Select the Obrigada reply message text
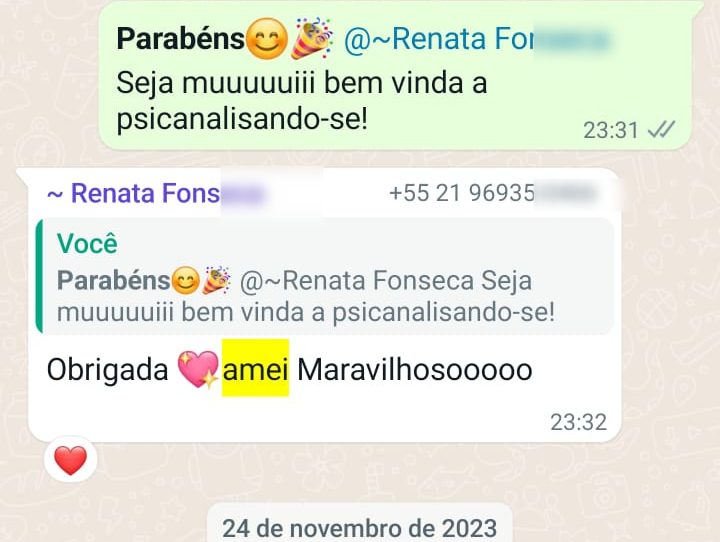This screenshot has width=720, height=542. click(289, 369)
